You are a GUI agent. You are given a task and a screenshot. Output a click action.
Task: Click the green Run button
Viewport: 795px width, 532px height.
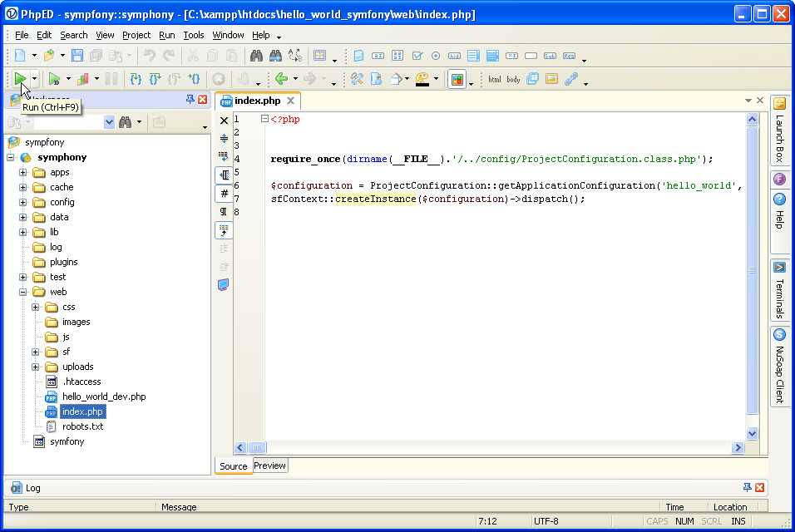coord(19,79)
